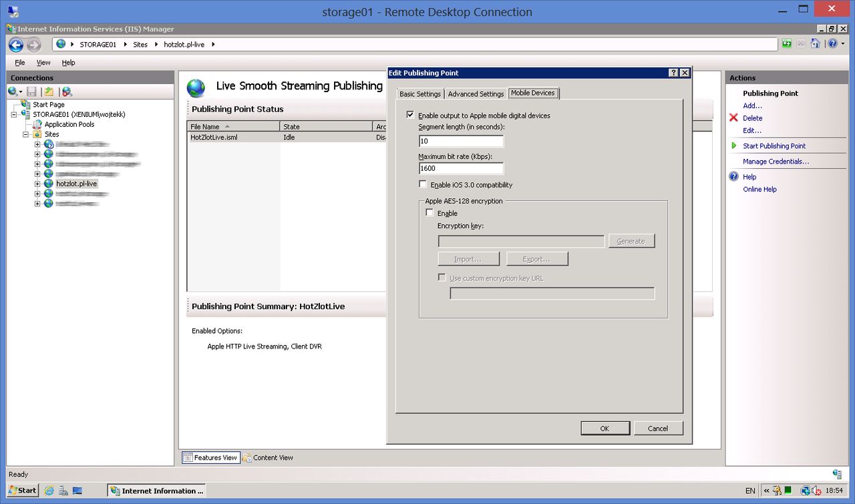Click Add... in the Actions pane
Image resolution: width=855 pixels, height=504 pixels.
pyautogui.click(x=752, y=105)
